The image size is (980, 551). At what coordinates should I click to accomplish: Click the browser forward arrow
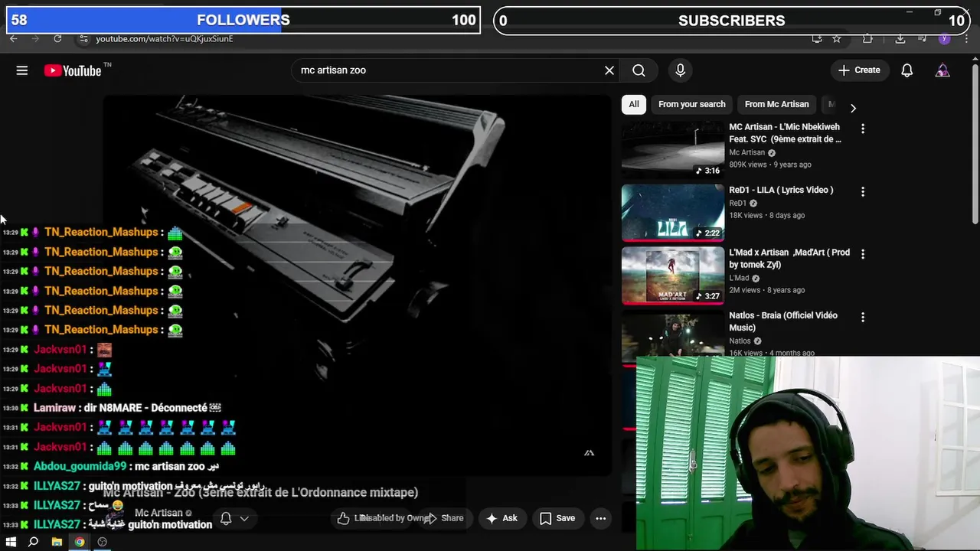pos(35,38)
